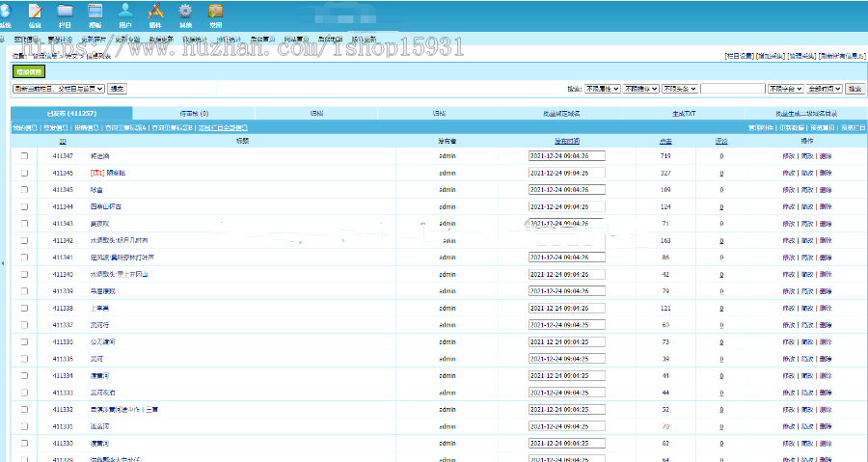Open the 栏目 folder icon
Viewport: 868px width, 462px height.
click(x=65, y=15)
